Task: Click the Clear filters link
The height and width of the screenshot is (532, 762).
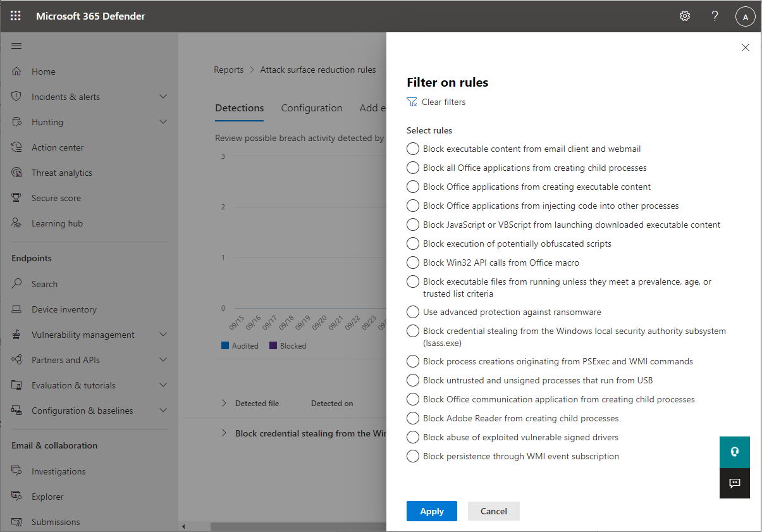Action: click(x=443, y=102)
